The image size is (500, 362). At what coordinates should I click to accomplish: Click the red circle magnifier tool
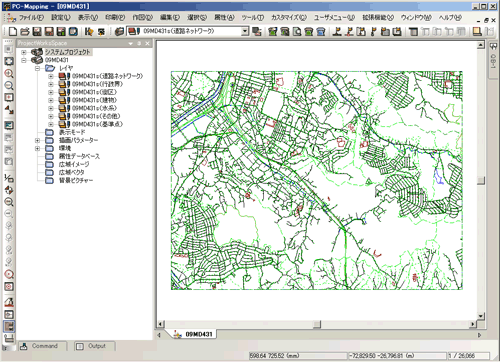9,274
